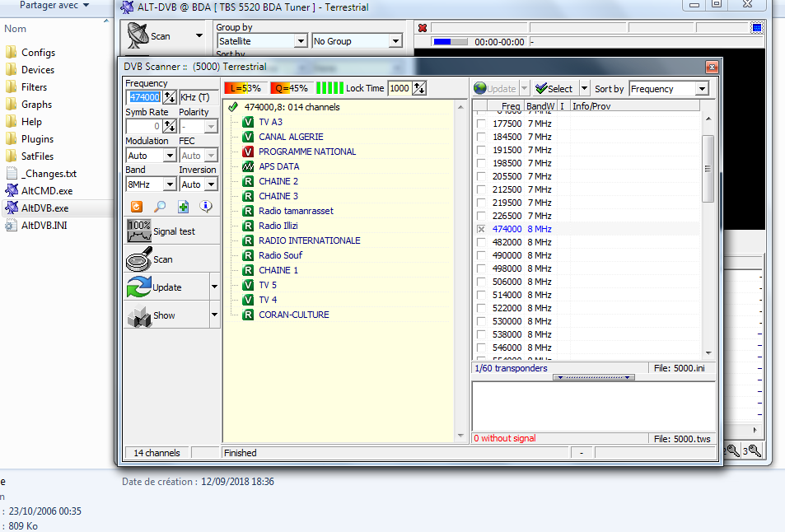Check the 482000 transponder checkbox
This screenshot has height=532, width=785.
481,242
